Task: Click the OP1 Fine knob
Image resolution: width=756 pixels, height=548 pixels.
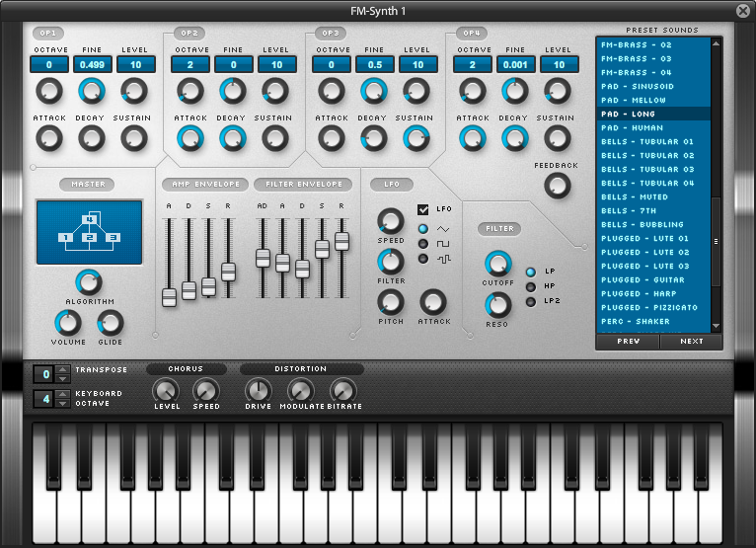Action: pos(92,91)
